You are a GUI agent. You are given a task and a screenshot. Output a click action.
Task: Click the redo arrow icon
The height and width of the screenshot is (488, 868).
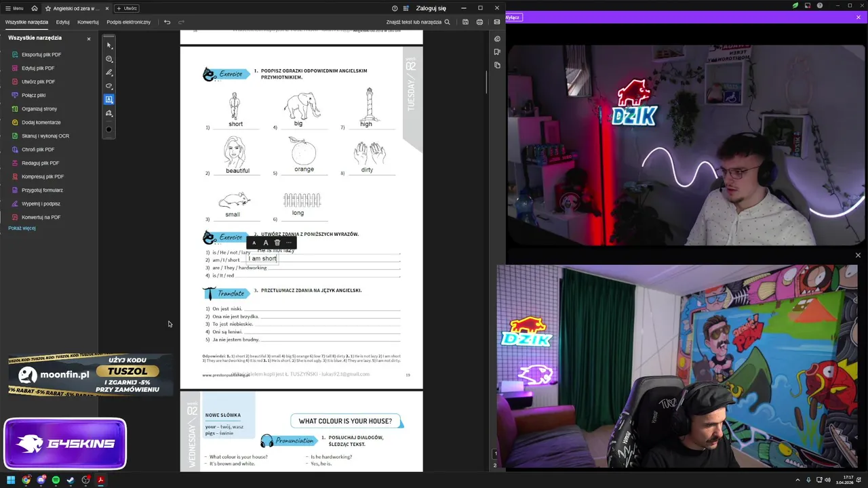click(181, 22)
